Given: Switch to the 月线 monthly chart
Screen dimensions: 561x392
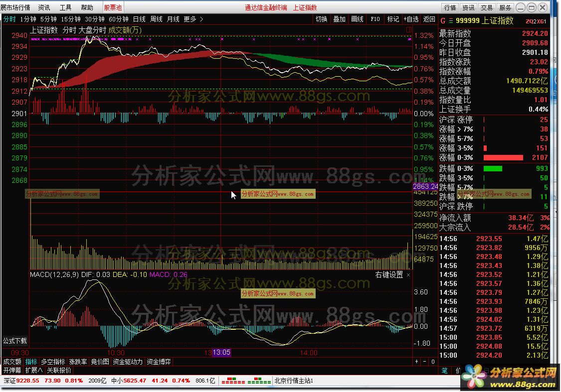Looking at the screenshot, I should pos(173,19).
